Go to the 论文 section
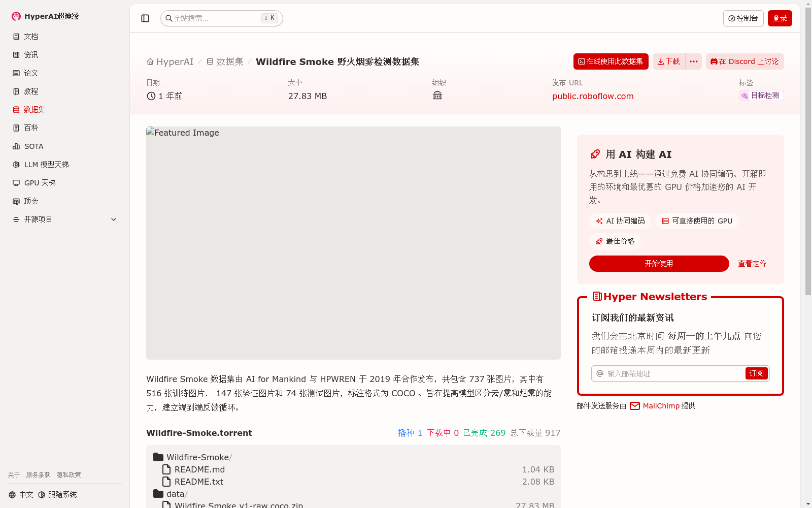The width and height of the screenshot is (812, 508). coord(65,73)
